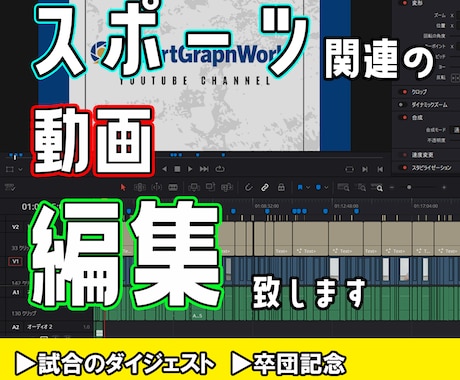Enable the 速度変更 section toggle
The height and width of the screenshot is (380, 460).
coord(405,155)
